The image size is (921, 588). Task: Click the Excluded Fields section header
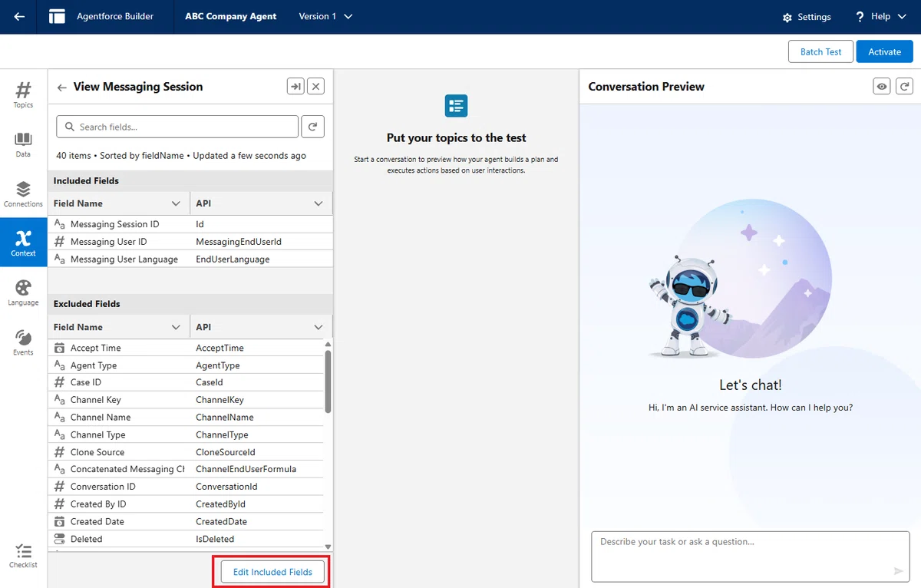tap(190, 304)
